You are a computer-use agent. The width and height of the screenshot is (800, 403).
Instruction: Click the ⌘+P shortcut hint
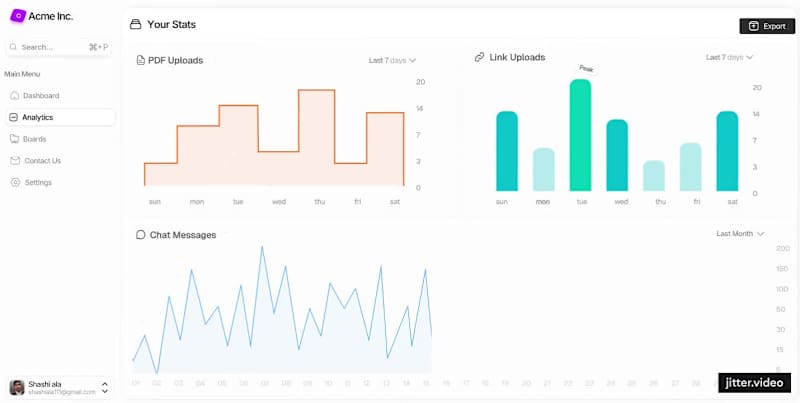point(98,47)
